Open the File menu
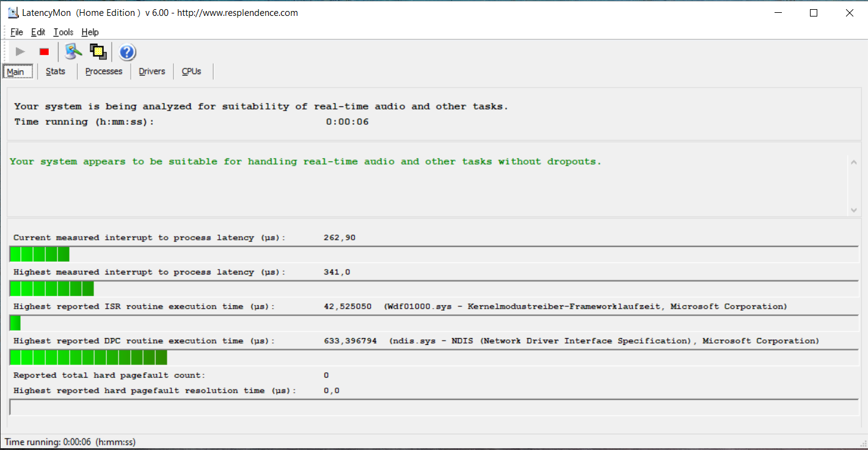Viewport: 868px width, 450px height. (16, 32)
